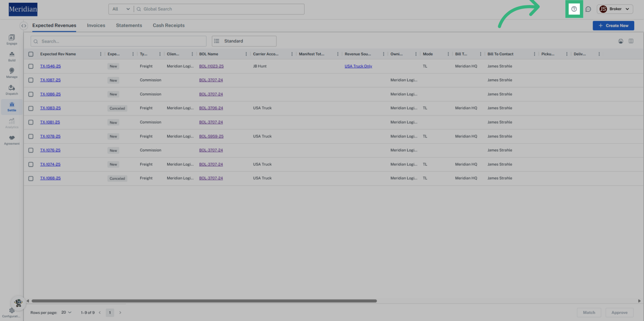This screenshot has width=644, height=321.
Task: Open the BOL-11023-25 link
Action: [211, 66]
